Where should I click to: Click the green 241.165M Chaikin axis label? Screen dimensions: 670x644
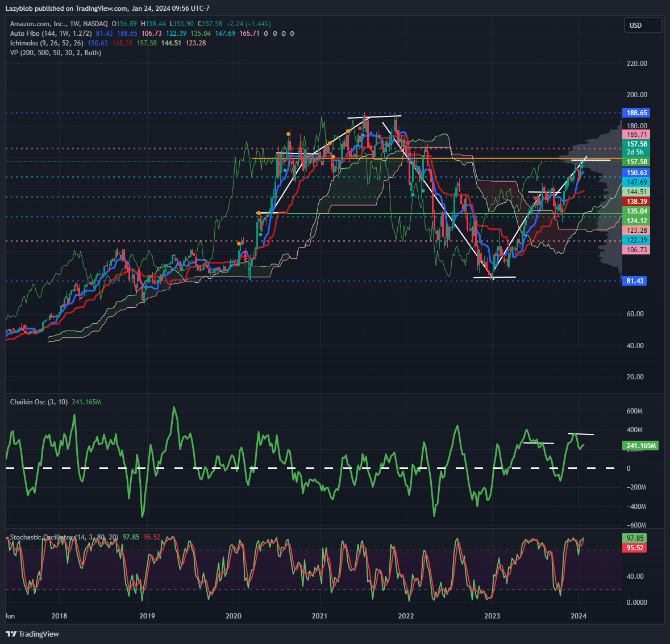click(x=640, y=446)
